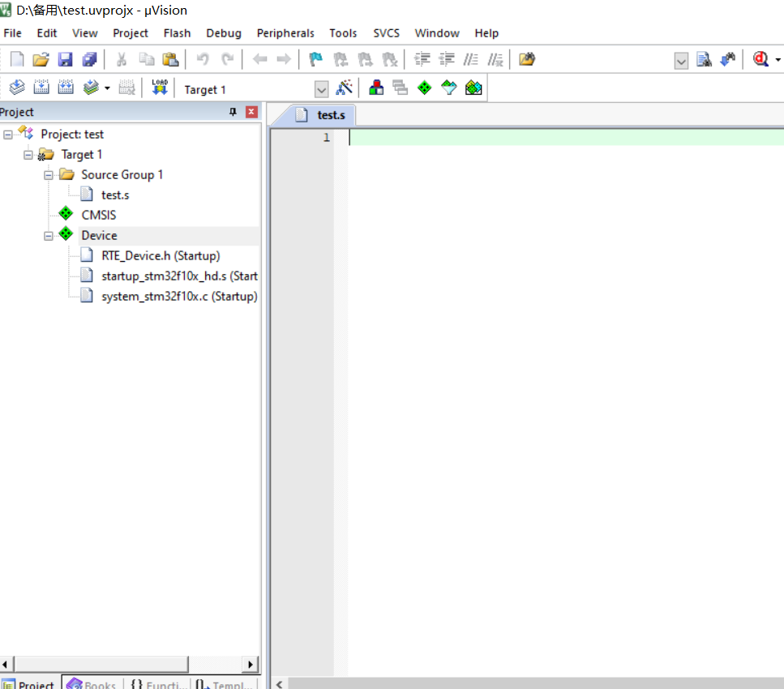Open batch build dropdown arrow
Viewport: 784px width, 689px height.
point(107,88)
